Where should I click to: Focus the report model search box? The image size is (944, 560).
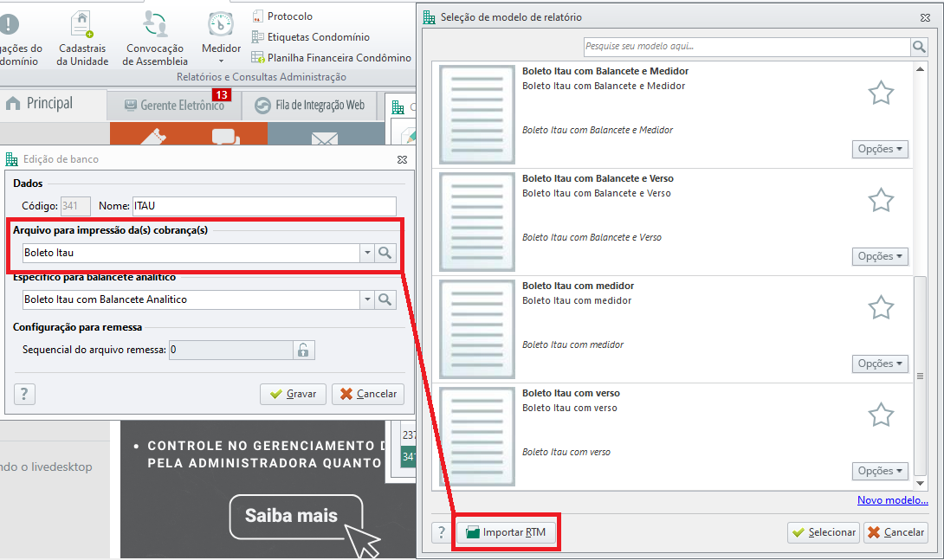pyautogui.click(x=747, y=47)
